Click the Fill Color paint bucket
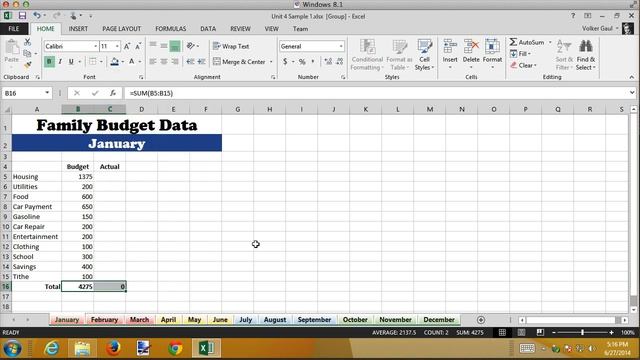Image resolution: width=640 pixels, height=360 pixels. (x=114, y=62)
